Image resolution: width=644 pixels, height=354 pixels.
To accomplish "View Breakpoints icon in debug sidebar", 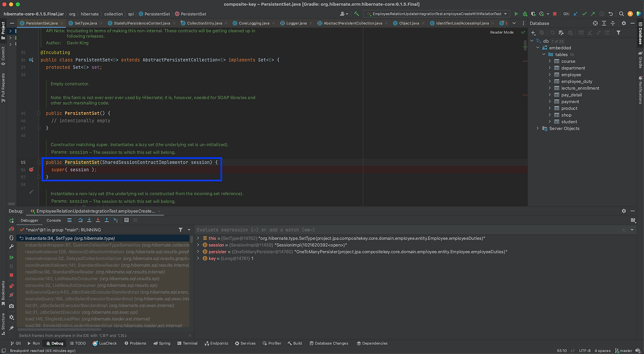I will (12, 287).
